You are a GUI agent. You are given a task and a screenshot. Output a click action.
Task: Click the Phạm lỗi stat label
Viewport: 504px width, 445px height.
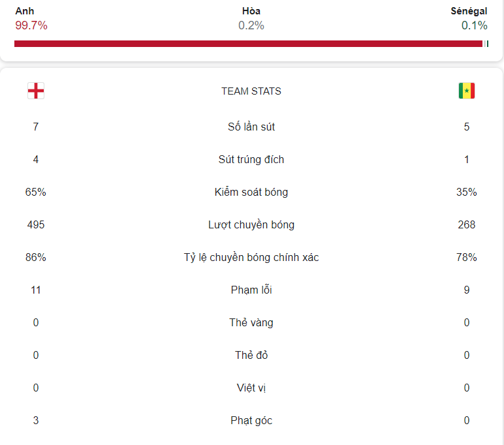click(x=251, y=290)
